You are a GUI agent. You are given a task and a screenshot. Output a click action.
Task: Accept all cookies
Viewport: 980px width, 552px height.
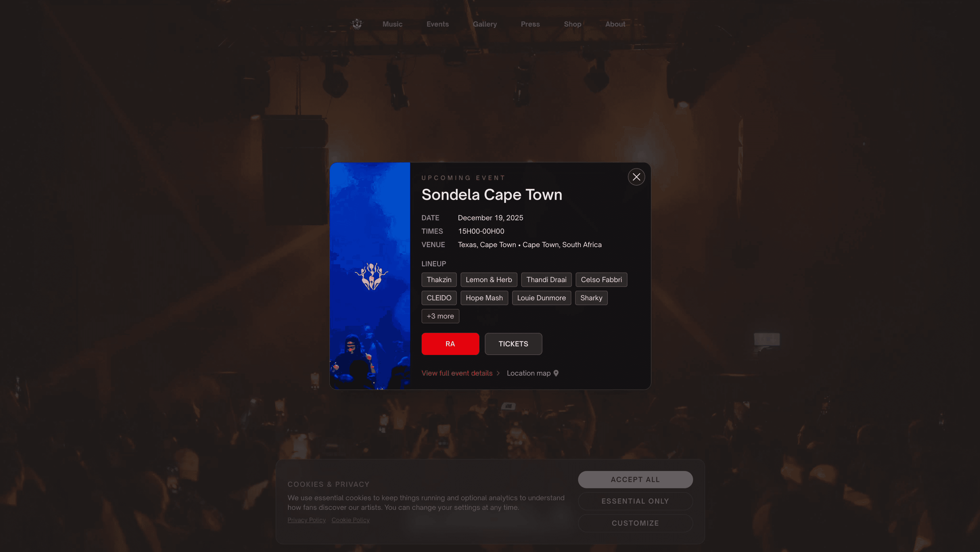[x=635, y=480]
